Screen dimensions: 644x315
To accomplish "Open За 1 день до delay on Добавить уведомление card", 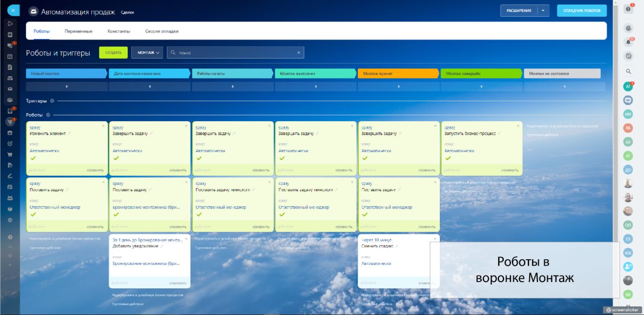I will [x=147, y=240].
